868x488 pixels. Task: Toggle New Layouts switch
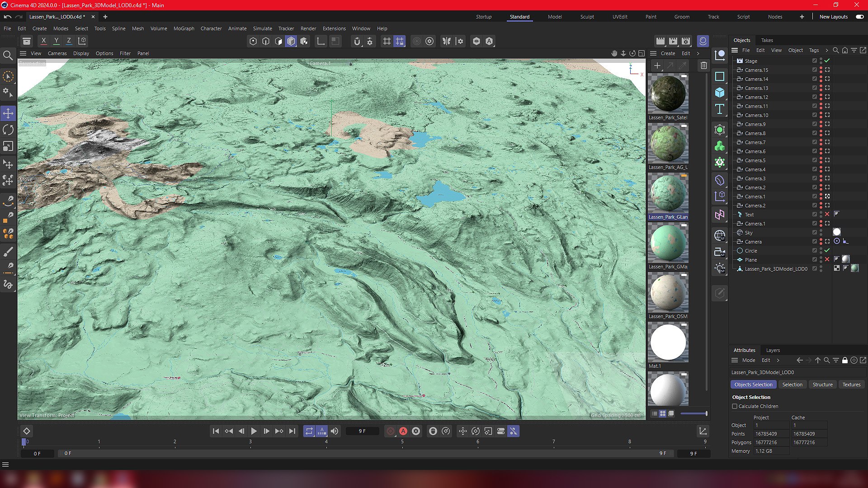pos(860,17)
